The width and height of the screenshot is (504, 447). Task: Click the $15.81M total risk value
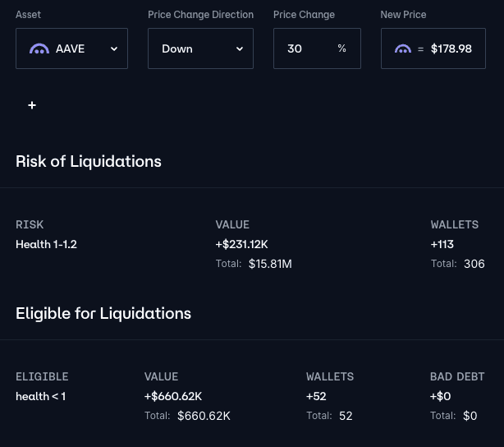[270, 264]
